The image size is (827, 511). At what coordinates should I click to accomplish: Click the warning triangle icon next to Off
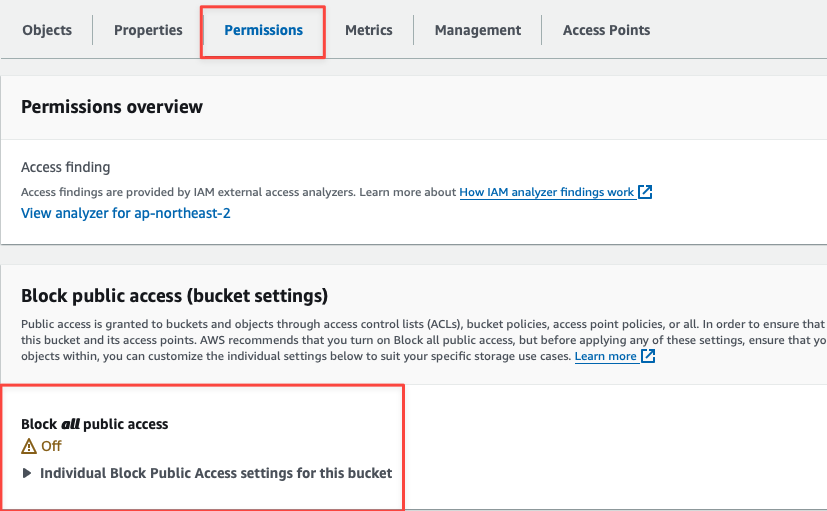[x=29, y=447]
